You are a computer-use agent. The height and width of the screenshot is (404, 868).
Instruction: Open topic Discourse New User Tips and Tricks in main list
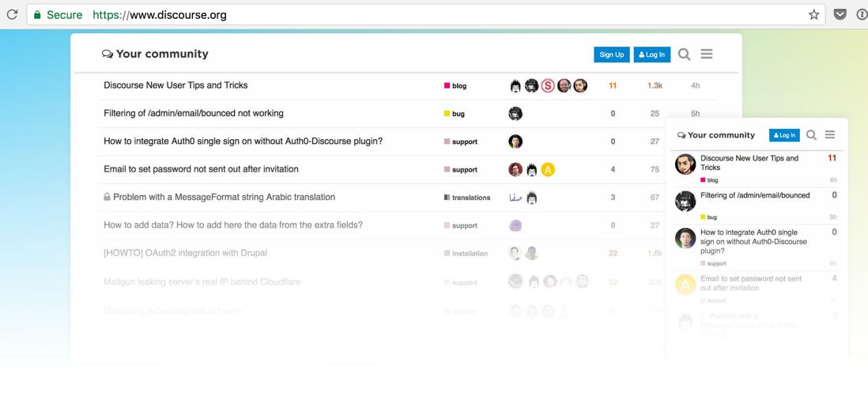point(175,85)
